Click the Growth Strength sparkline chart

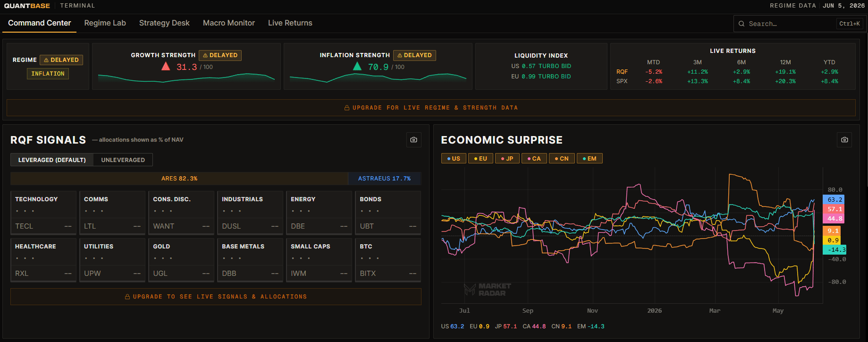[186, 77]
